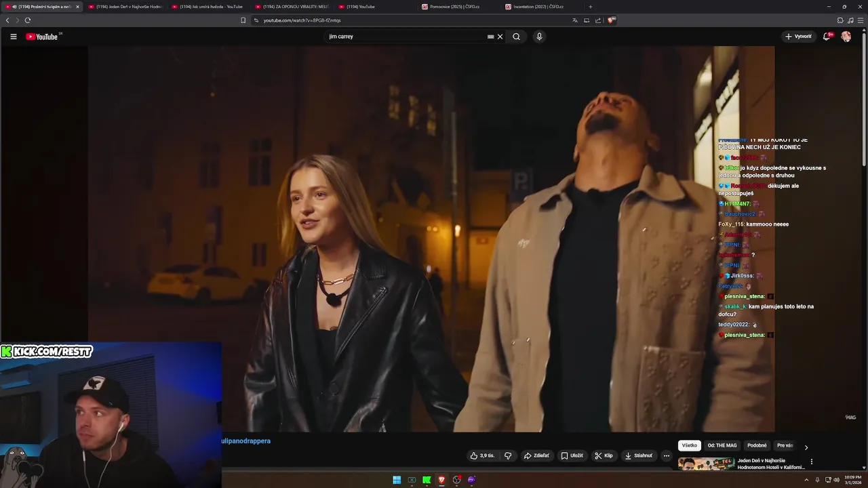
Task: Switch to Jeden Deň v Najhoršie tab
Action: (x=125, y=7)
